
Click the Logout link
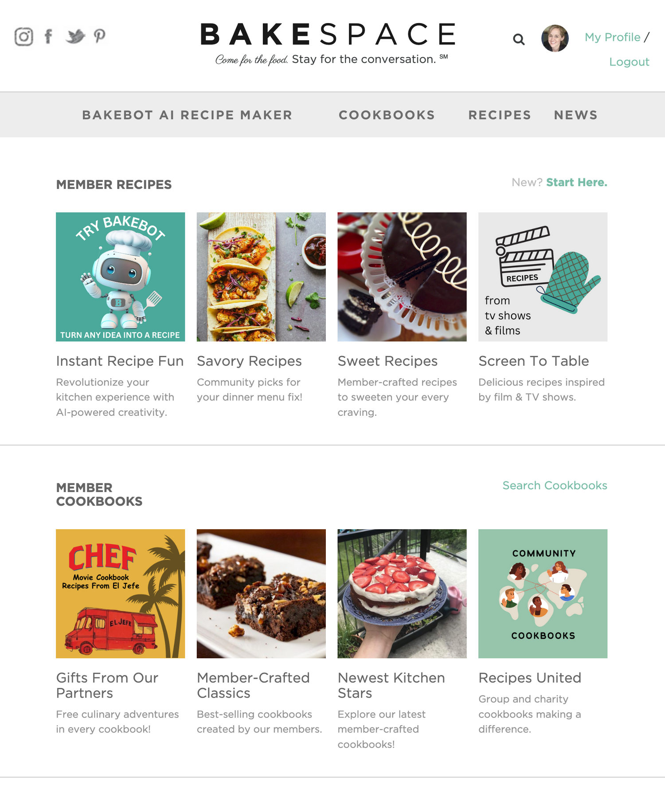coord(629,62)
